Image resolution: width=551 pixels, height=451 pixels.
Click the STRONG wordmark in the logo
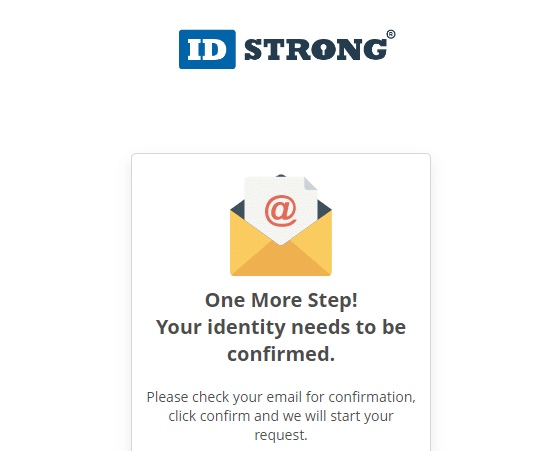316,49
